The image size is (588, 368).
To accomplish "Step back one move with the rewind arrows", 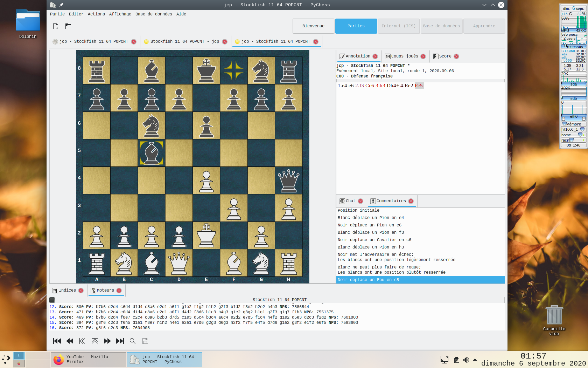I will click(70, 341).
